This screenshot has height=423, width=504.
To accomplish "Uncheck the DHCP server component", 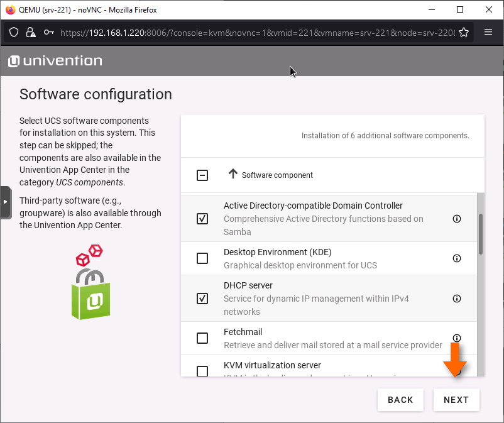I will (202, 299).
